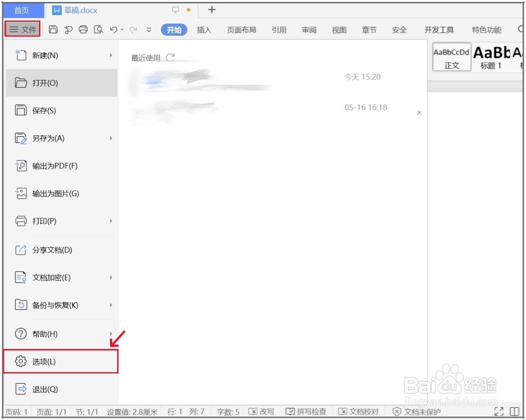Click the full screen icon in status bar
The width and height of the screenshot is (526, 420).
click(499, 412)
